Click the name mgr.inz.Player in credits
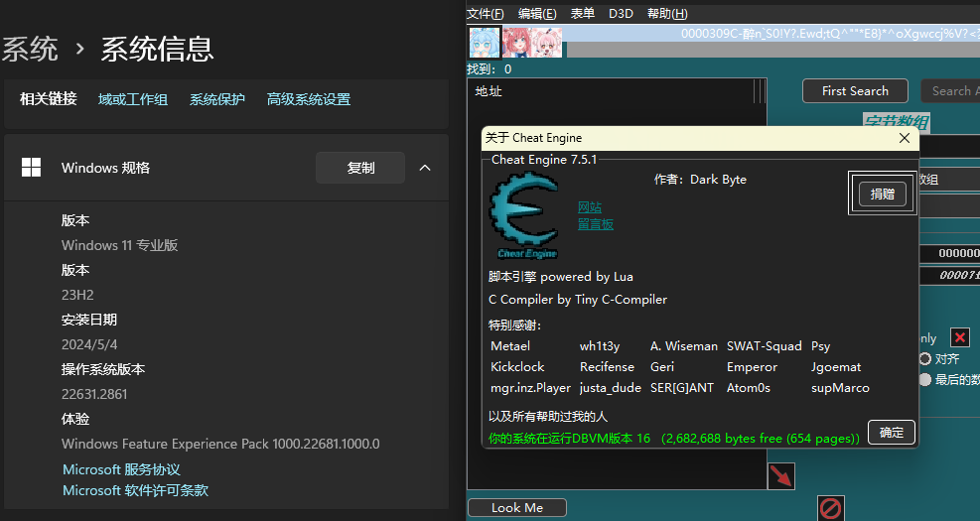Viewport: 980px width, 521px height. tap(530, 387)
